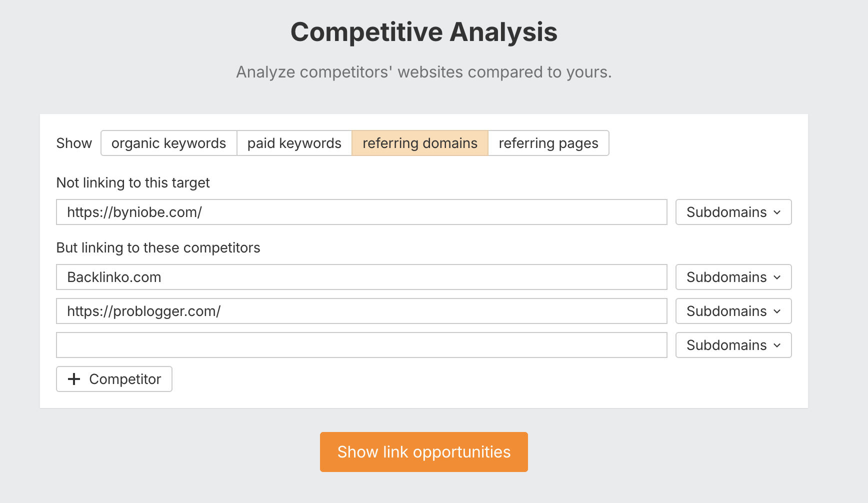Add another Competitor field

[x=114, y=379]
